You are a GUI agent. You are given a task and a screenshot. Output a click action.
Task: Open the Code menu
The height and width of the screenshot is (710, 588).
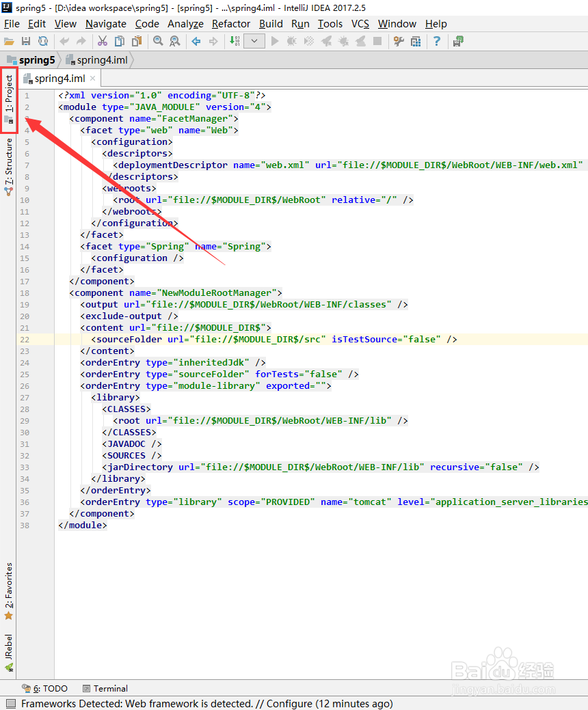147,24
